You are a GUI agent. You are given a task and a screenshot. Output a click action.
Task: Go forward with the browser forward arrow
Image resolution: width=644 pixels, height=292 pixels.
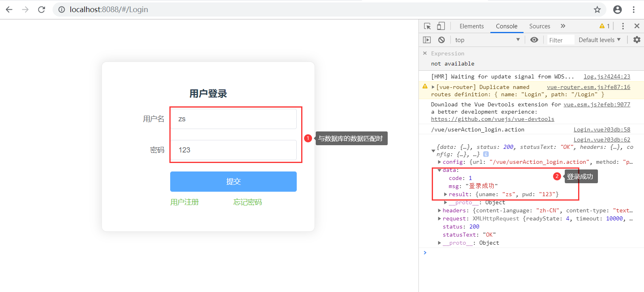25,9
